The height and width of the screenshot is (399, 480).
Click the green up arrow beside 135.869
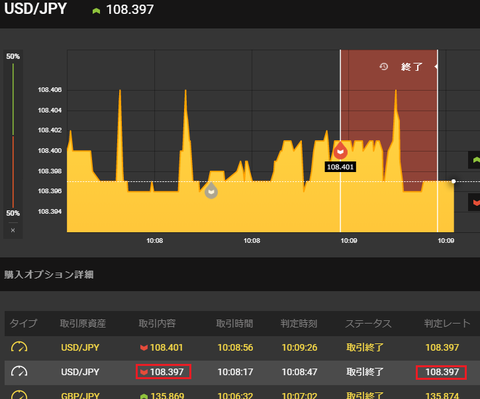click(144, 396)
